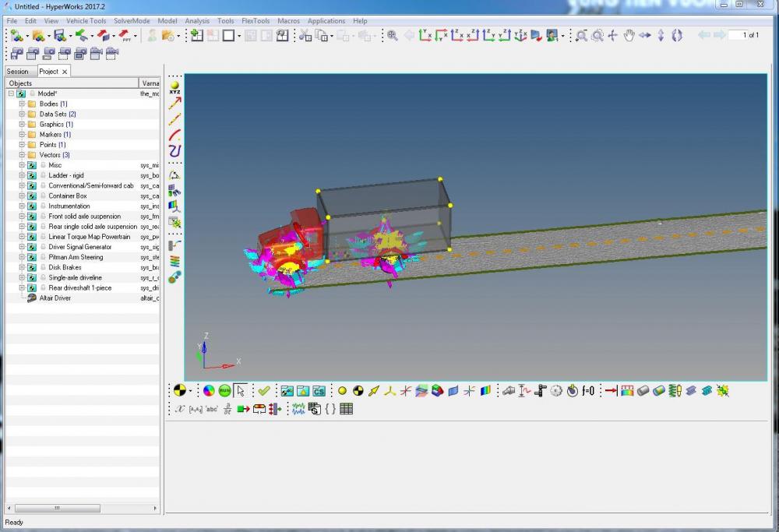
Task: Click the red arc curve tool icon
Action: (174, 134)
